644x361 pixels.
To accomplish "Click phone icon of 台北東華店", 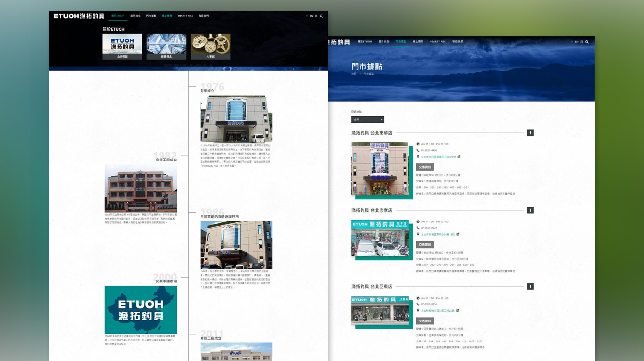I will pyautogui.click(x=418, y=150).
